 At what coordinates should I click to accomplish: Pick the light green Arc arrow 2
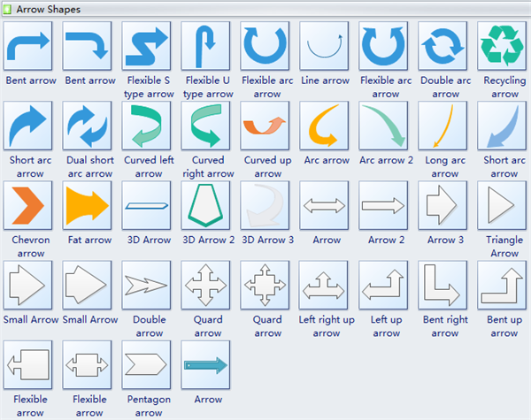[383, 126]
